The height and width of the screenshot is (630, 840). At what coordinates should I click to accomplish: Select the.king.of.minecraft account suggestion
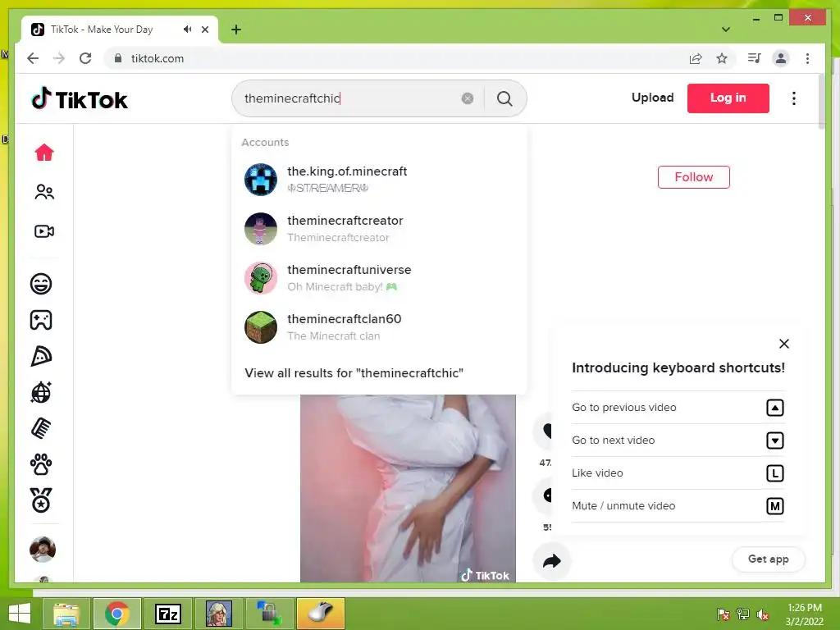pos(379,180)
